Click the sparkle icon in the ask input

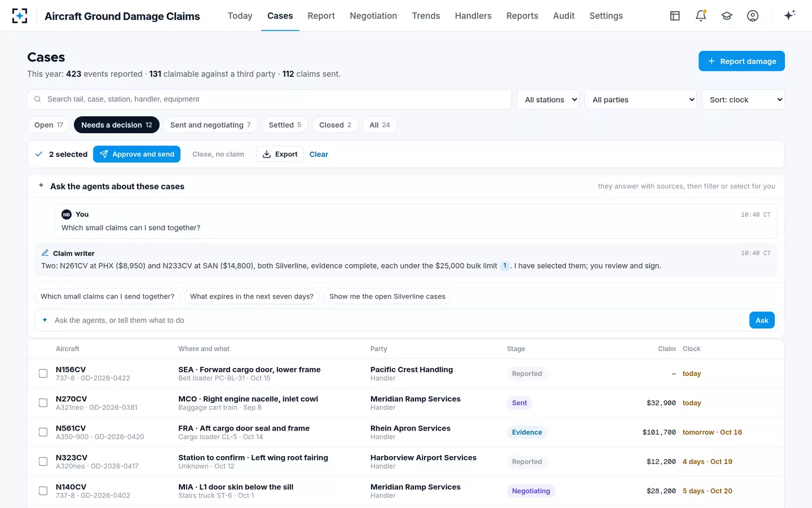[x=45, y=320]
